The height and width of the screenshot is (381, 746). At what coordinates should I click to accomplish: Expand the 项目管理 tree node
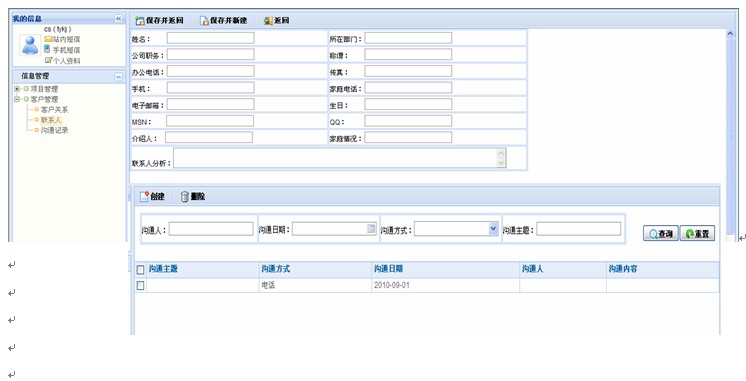click(17, 89)
